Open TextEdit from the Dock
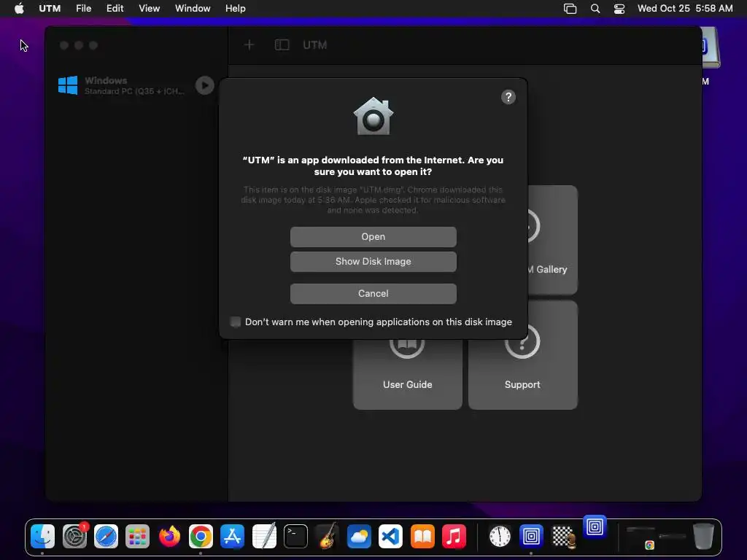Image resolution: width=747 pixels, height=560 pixels. pos(264,536)
